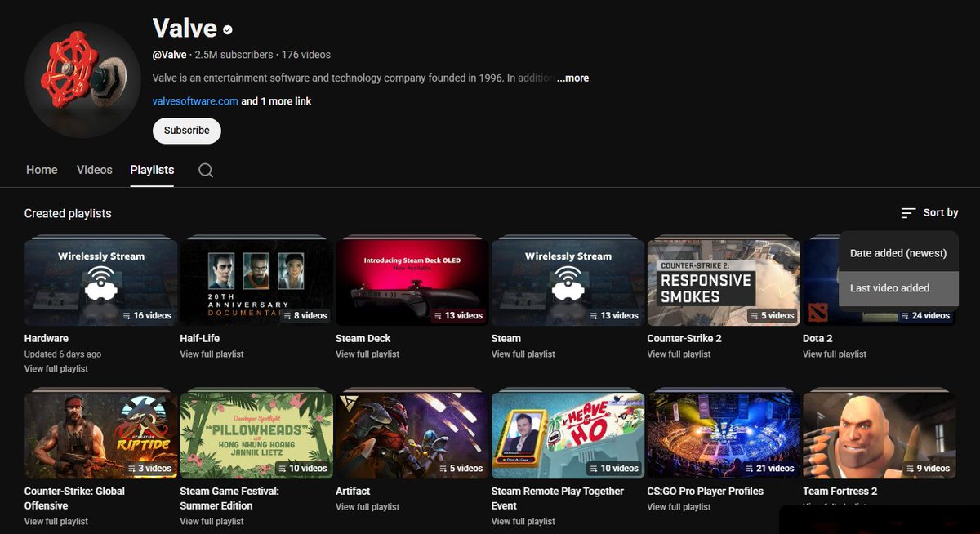980x534 pixels.
Task: Click the Created playlists heading
Action: (x=68, y=213)
